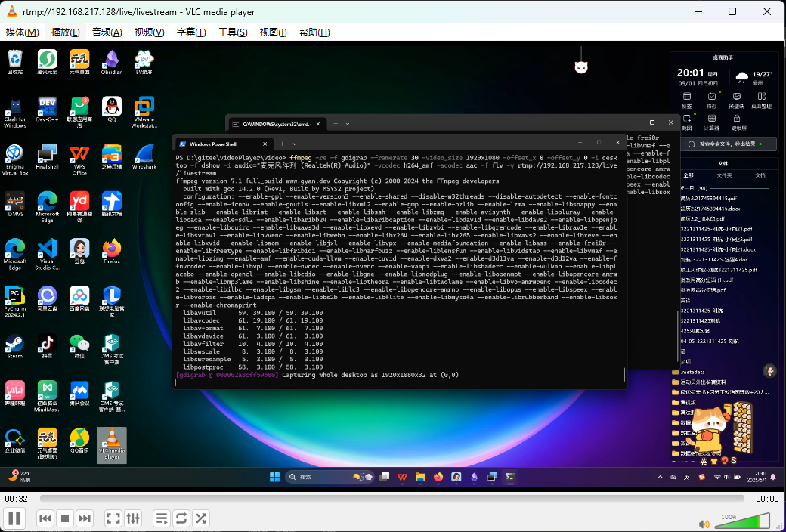Image resolution: width=786 pixels, height=532 pixels.
Task: Toggle random shuffle playback
Action: [201, 518]
